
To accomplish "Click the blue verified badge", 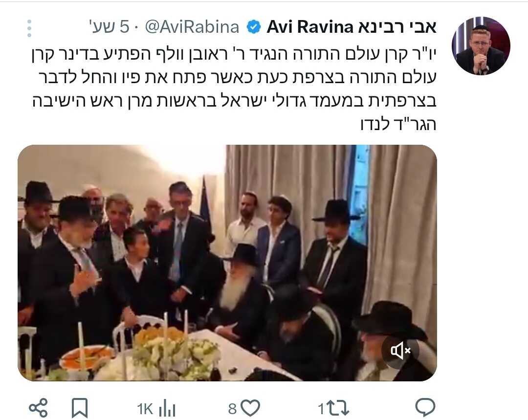I will point(254,27).
